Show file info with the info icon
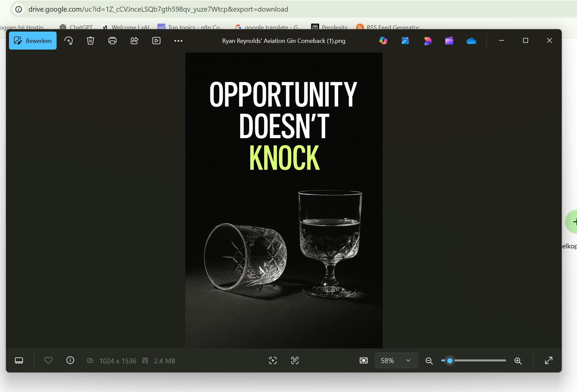Image resolution: width=577 pixels, height=392 pixels. [x=70, y=360]
